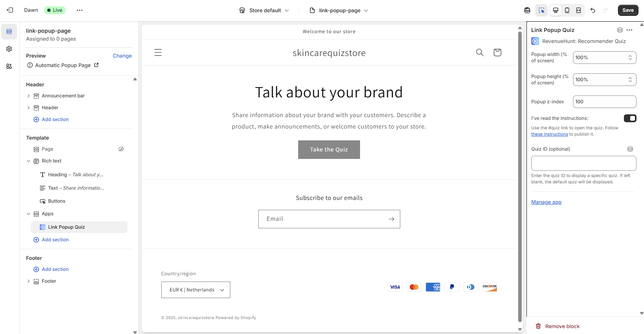Click the exit editor icon
Screen dimensions: 644x334
coord(10,10)
